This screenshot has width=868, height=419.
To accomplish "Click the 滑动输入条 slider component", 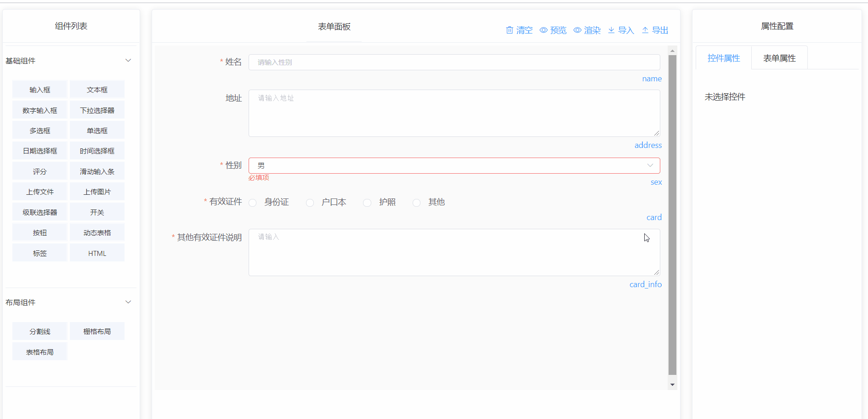I will click(97, 171).
